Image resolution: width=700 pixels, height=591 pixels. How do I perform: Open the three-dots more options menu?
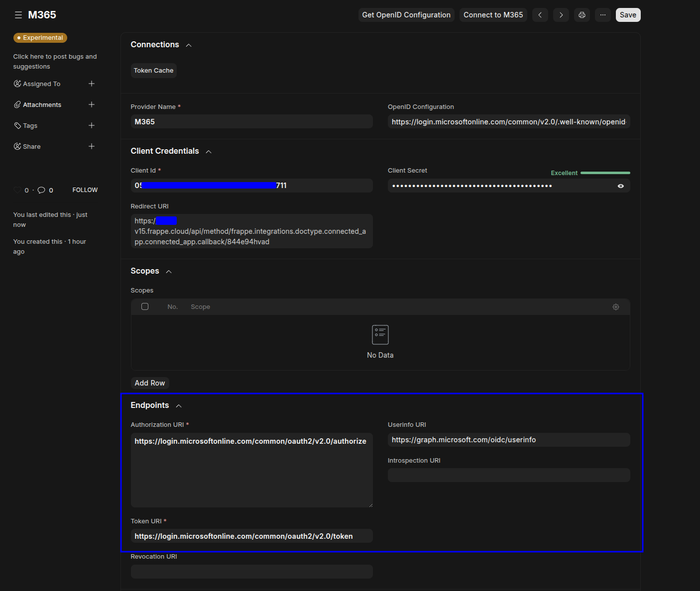(602, 15)
